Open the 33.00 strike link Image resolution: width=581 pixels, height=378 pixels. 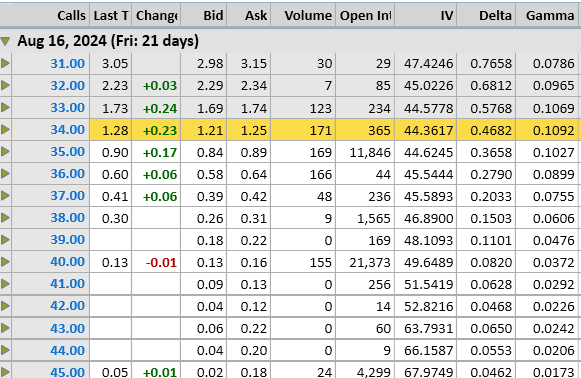click(67, 108)
